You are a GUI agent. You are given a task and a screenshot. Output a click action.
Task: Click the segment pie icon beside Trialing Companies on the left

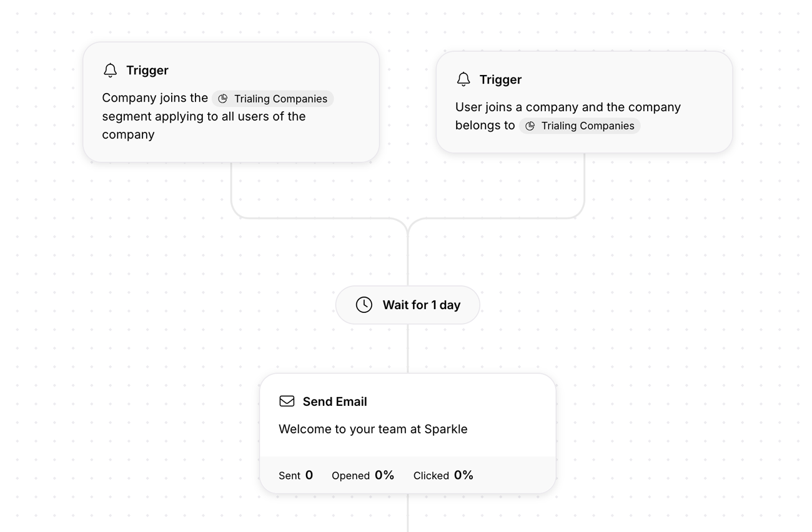tap(224, 99)
